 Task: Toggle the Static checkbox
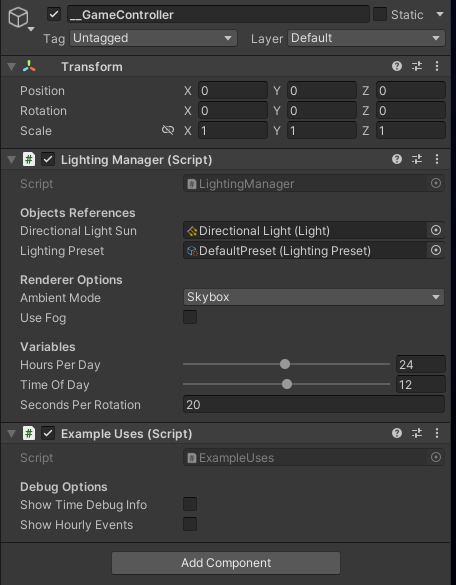(380, 15)
